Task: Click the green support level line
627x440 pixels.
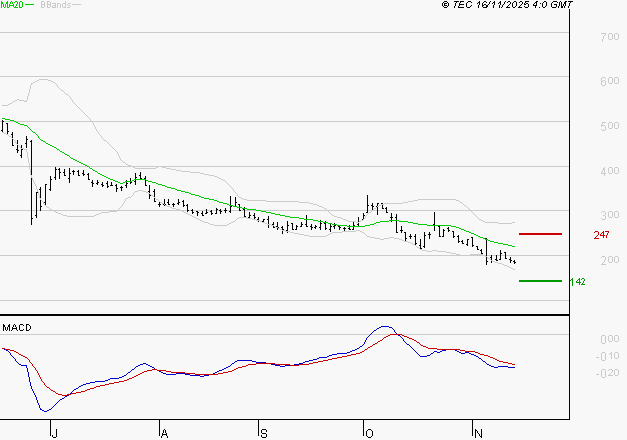Action: click(540, 281)
